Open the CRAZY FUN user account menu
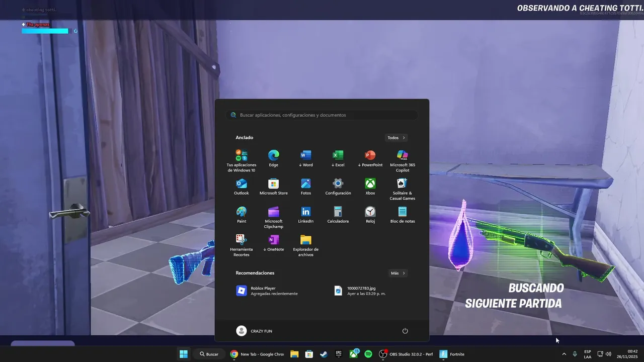 coord(255,331)
